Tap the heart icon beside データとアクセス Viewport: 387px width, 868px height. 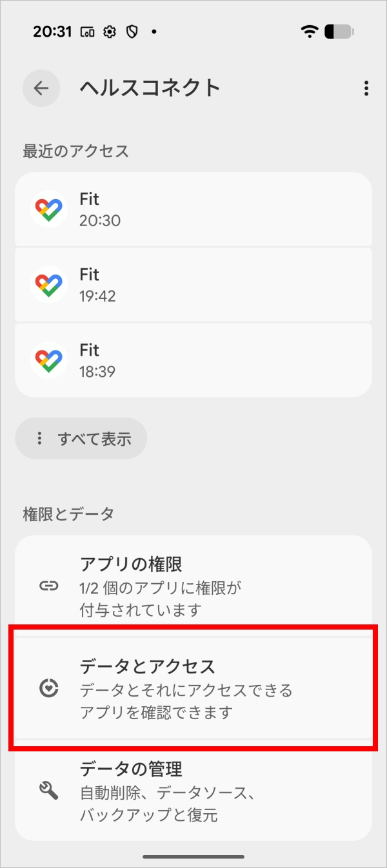[x=49, y=688]
